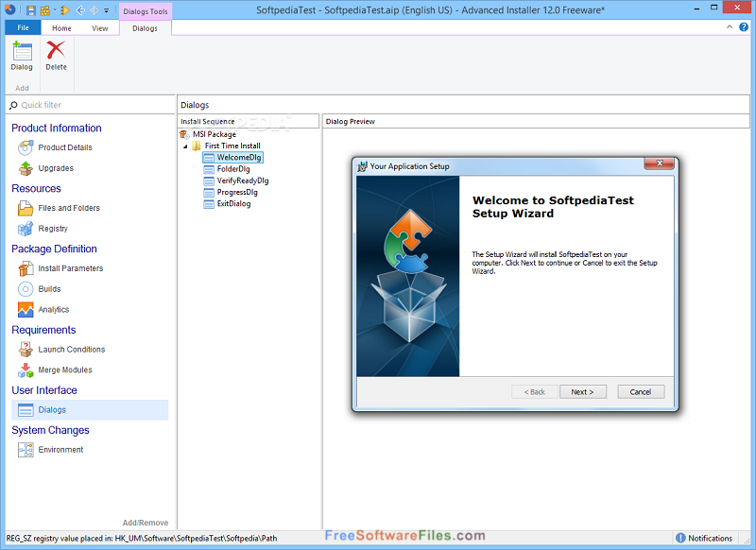Viewport: 756px width, 550px height.
Task: Open the Files and Folders page
Action: pos(69,208)
